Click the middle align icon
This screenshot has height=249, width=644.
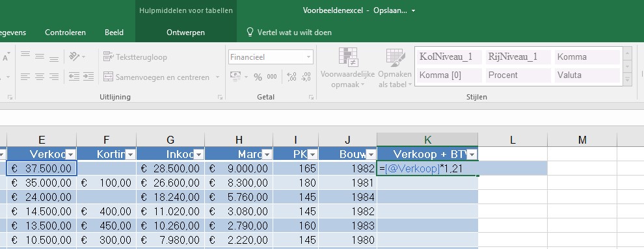(40, 56)
